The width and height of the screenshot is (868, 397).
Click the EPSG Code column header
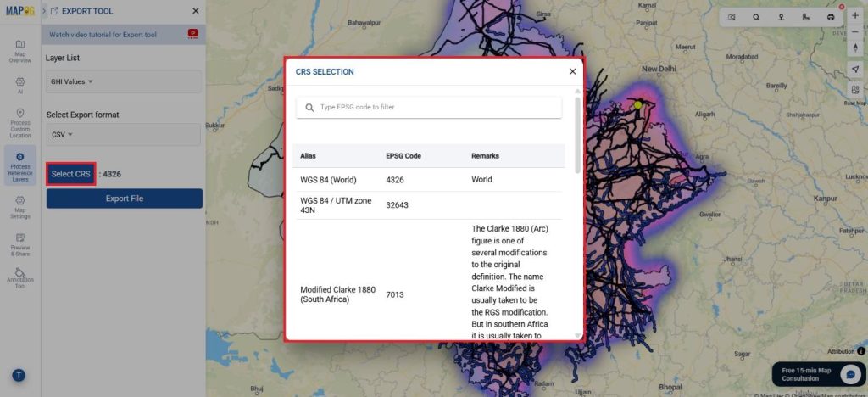[403, 156]
